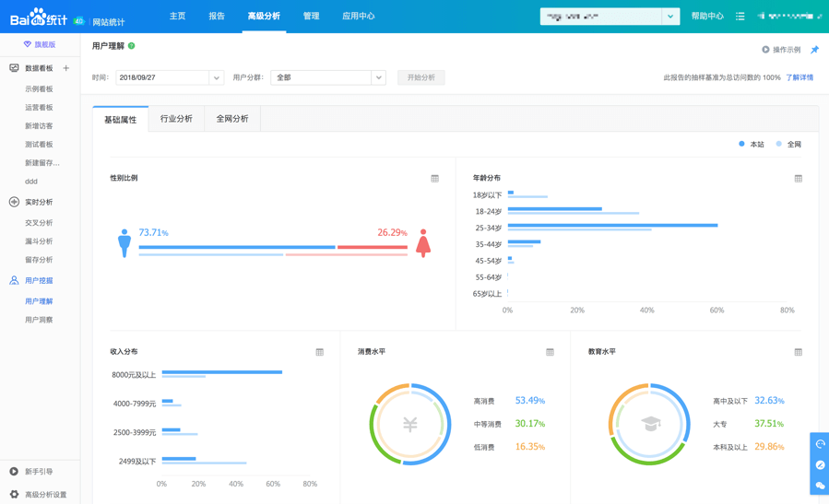Open 留存分析 in sidebar
This screenshot has width=829, height=504.
pyautogui.click(x=39, y=260)
